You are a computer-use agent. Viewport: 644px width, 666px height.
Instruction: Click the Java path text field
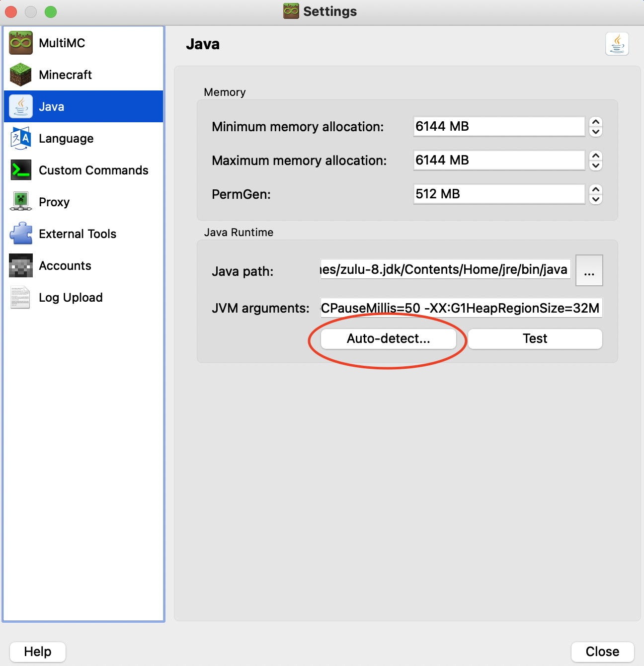(445, 269)
